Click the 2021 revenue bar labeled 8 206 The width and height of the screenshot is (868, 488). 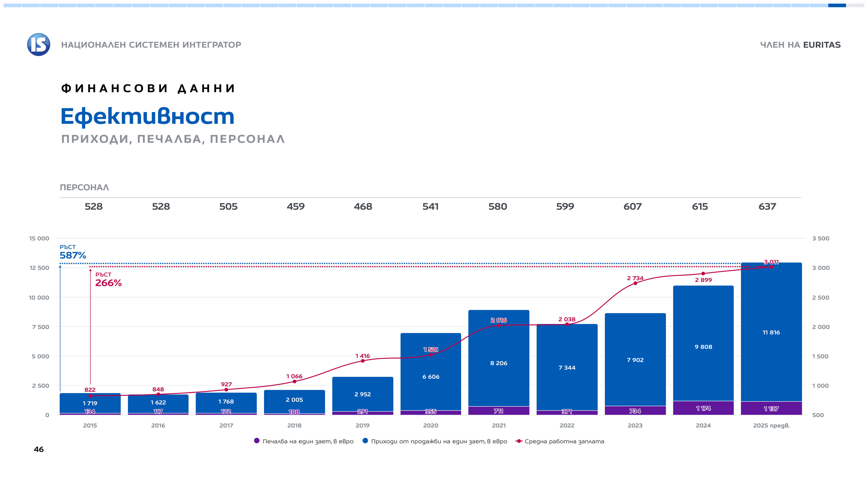[499, 363]
